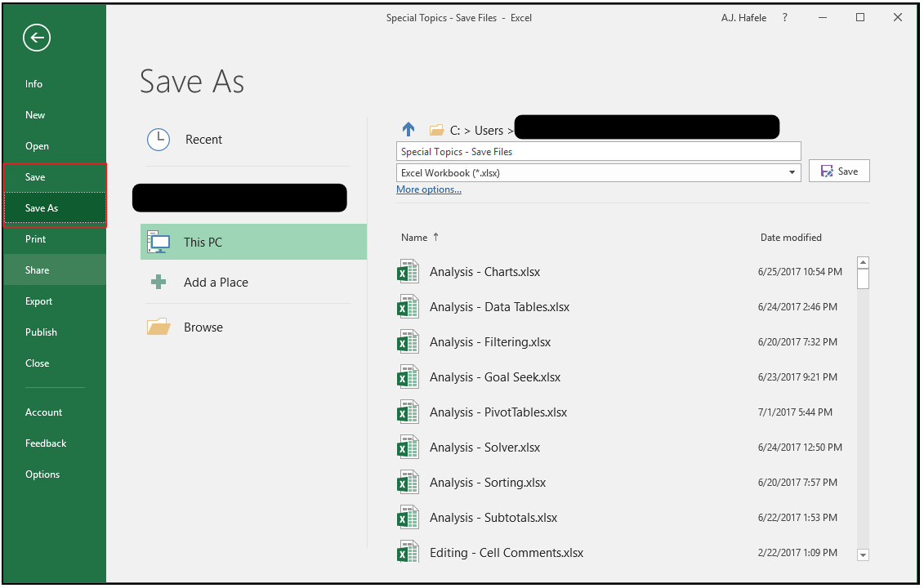Click the Add a Place plus icon

coord(158,283)
